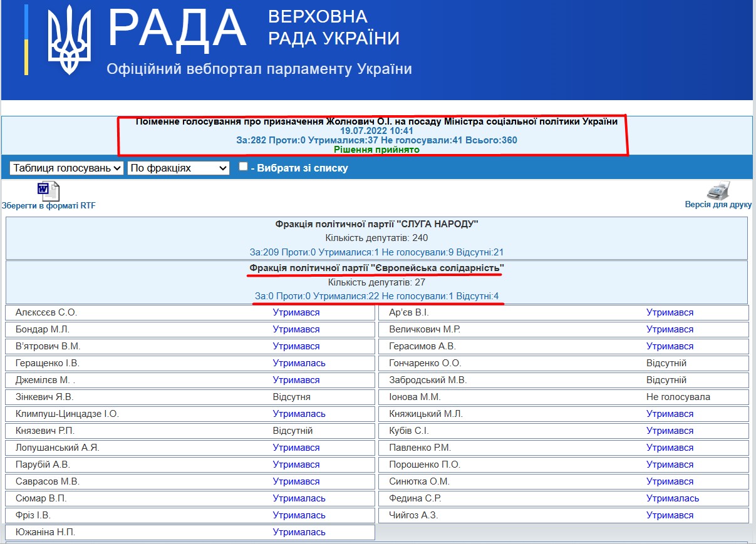
Task: Click 'Версія для друку' link
Action: click(x=718, y=205)
